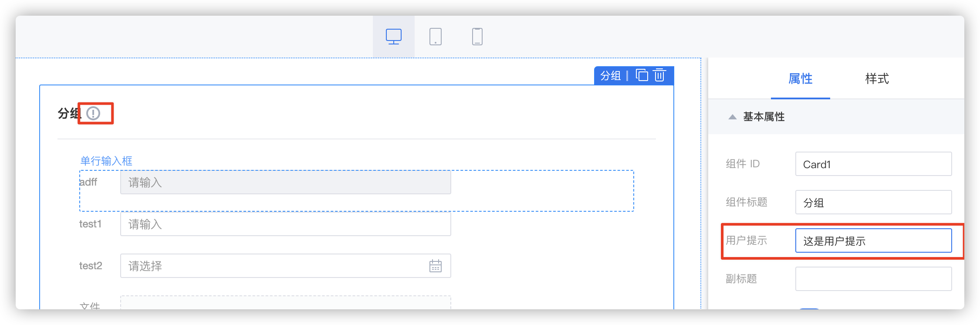The height and width of the screenshot is (325, 980).
Task: Collapse the 基本属性 section triangle
Action: (732, 117)
